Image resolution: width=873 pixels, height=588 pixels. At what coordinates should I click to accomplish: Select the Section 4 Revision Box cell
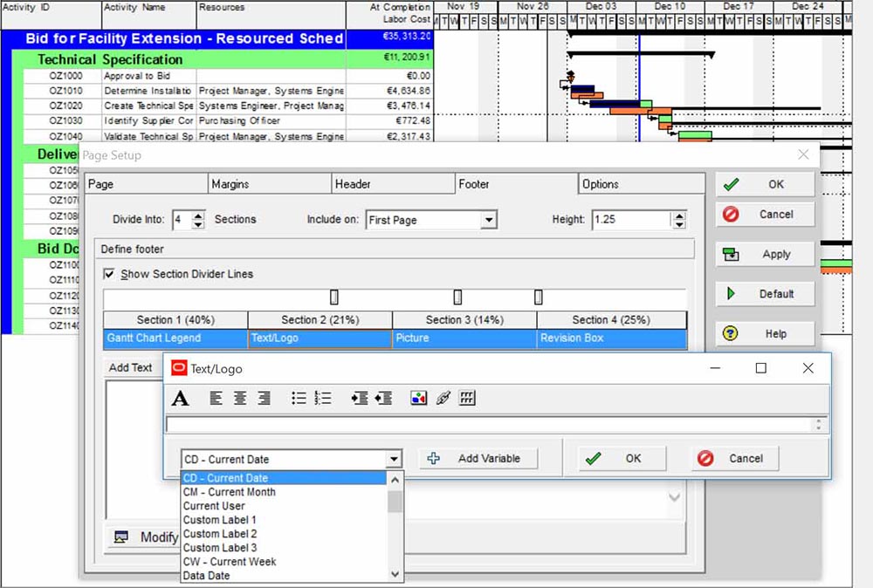pos(611,338)
